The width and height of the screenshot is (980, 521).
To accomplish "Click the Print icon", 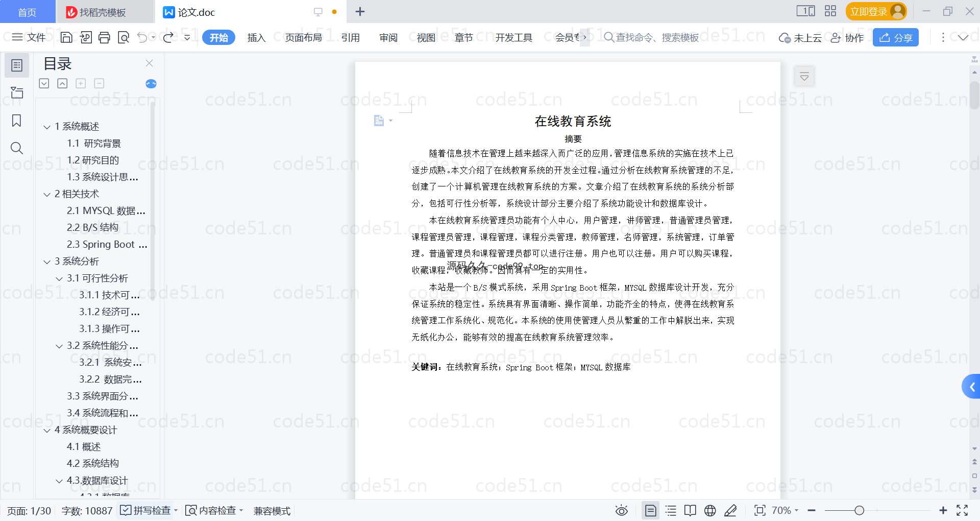I will [x=104, y=37].
